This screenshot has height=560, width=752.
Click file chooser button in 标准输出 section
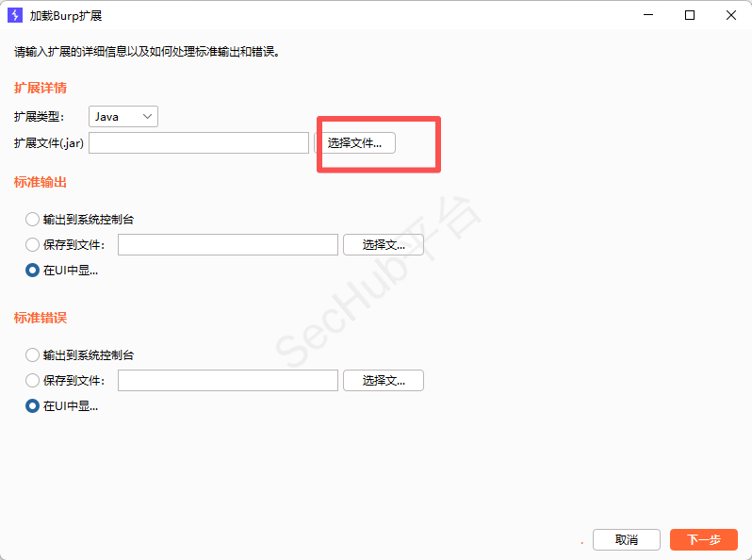[383, 245]
